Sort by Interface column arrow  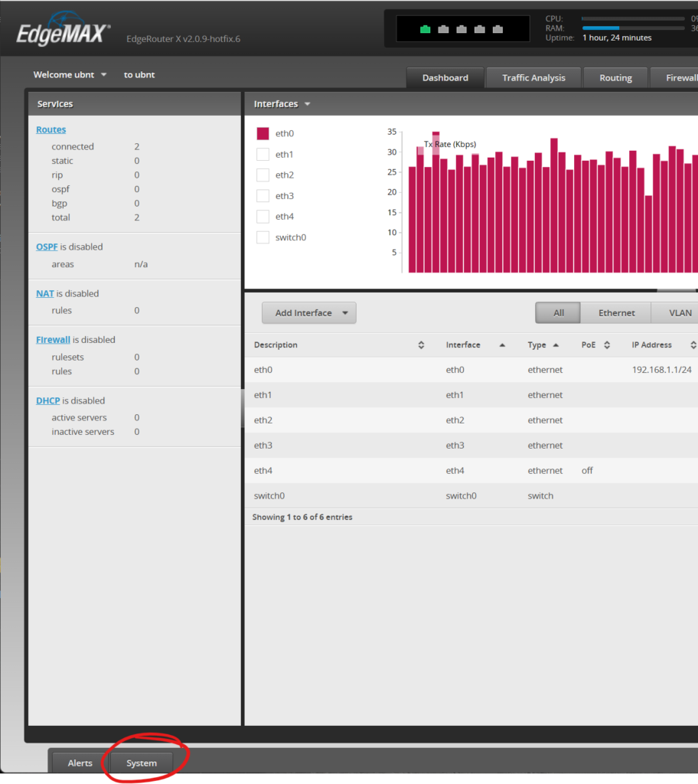click(x=502, y=345)
